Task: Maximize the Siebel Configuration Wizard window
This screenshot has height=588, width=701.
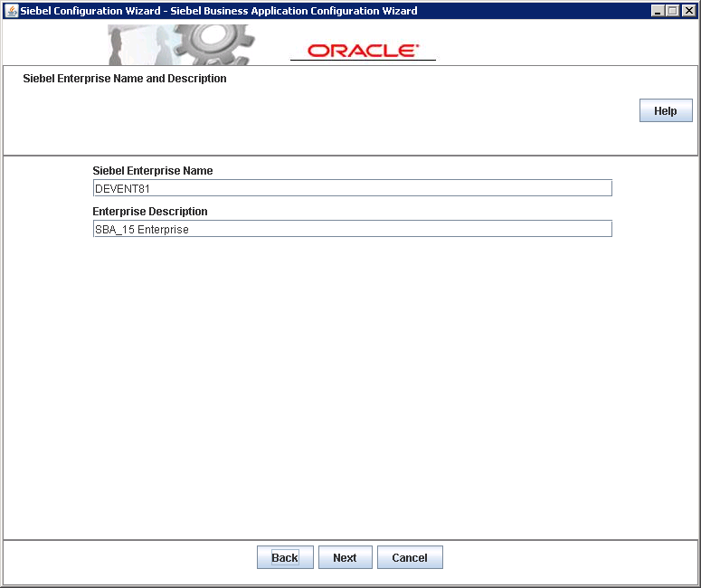Action: click(672, 11)
